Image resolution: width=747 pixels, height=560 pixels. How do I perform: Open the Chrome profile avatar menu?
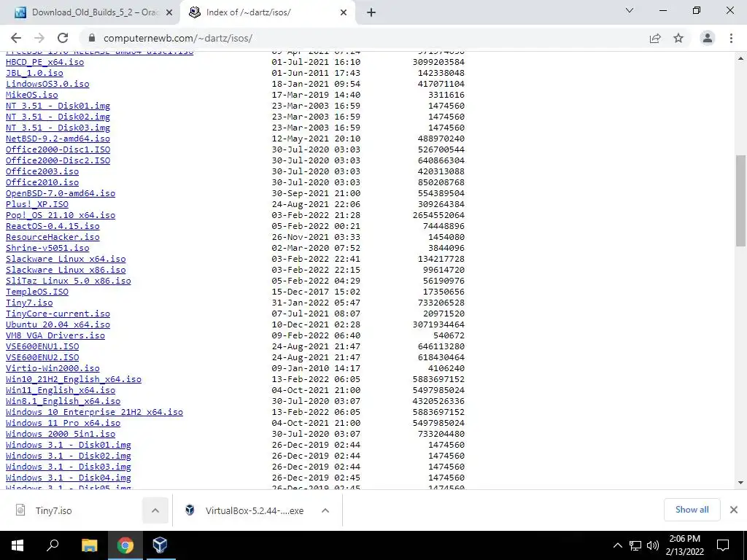(708, 38)
